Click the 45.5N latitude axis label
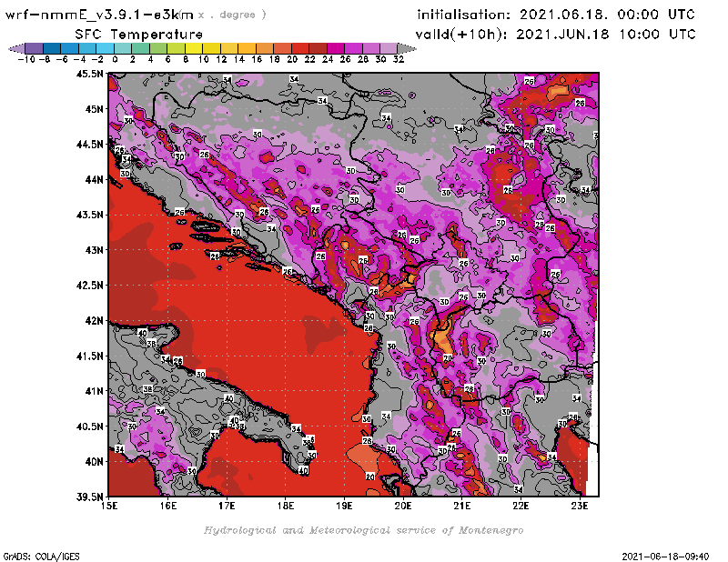Viewport: 728px width, 562px height. pyautogui.click(x=89, y=74)
